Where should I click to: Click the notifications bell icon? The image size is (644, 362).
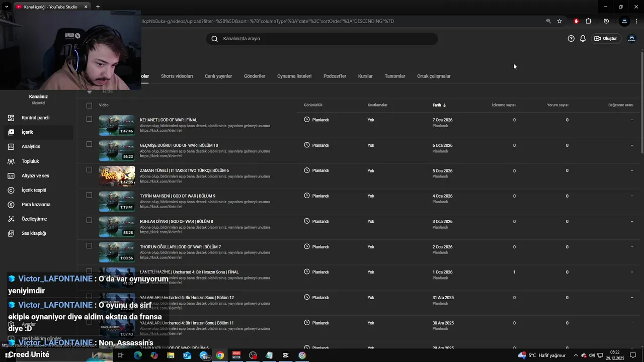coord(583,39)
